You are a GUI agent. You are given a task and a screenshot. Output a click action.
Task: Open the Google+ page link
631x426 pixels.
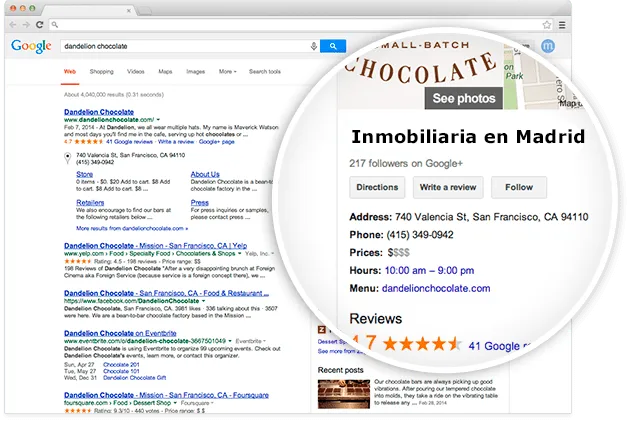coord(217,142)
